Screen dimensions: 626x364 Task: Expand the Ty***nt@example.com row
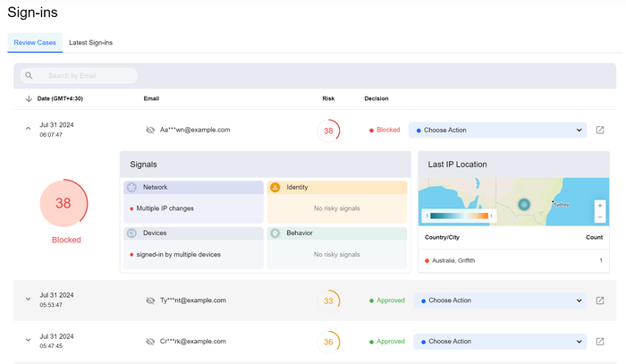click(x=28, y=299)
